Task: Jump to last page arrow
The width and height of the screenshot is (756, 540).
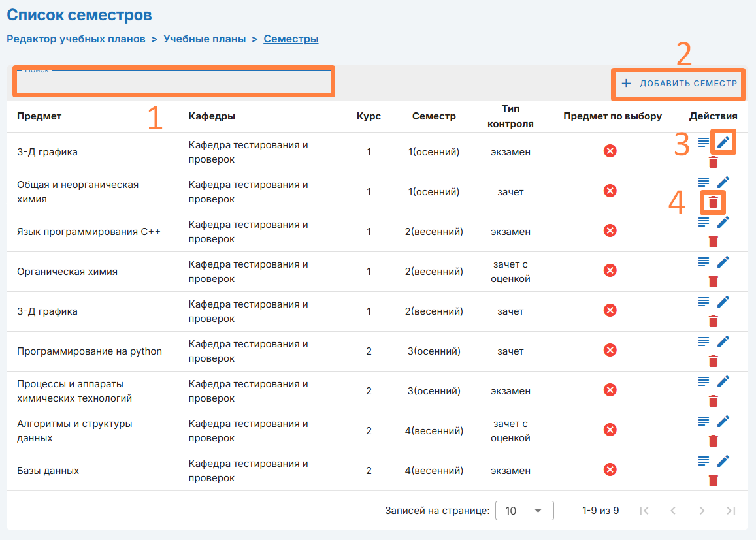Action: (731, 511)
